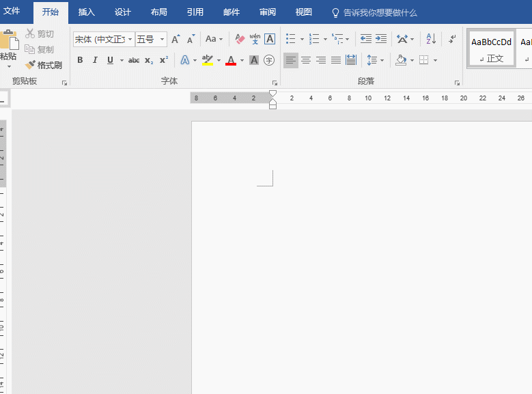Click the Subscript icon

[x=149, y=60]
